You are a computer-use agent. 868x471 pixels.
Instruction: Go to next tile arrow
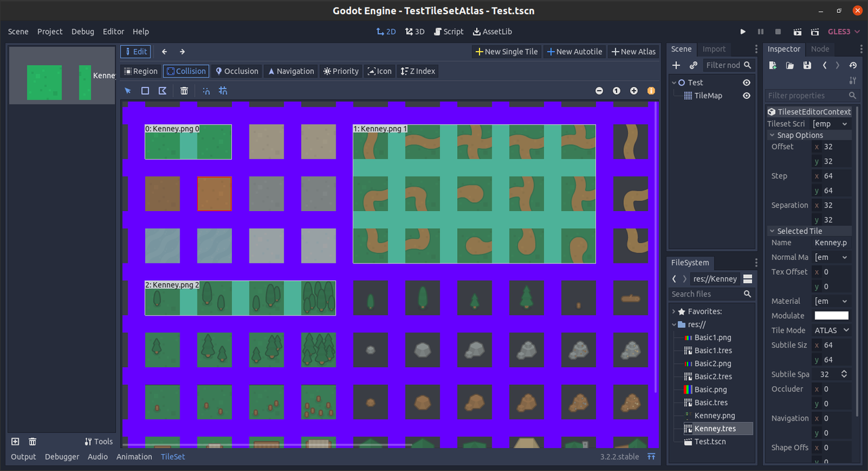(x=182, y=52)
